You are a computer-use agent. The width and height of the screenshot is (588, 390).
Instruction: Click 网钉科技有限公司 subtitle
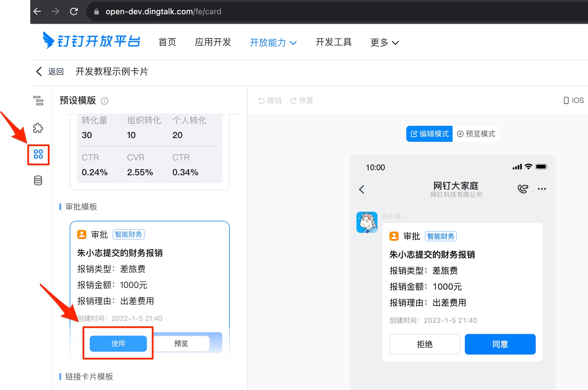[x=456, y=195]
